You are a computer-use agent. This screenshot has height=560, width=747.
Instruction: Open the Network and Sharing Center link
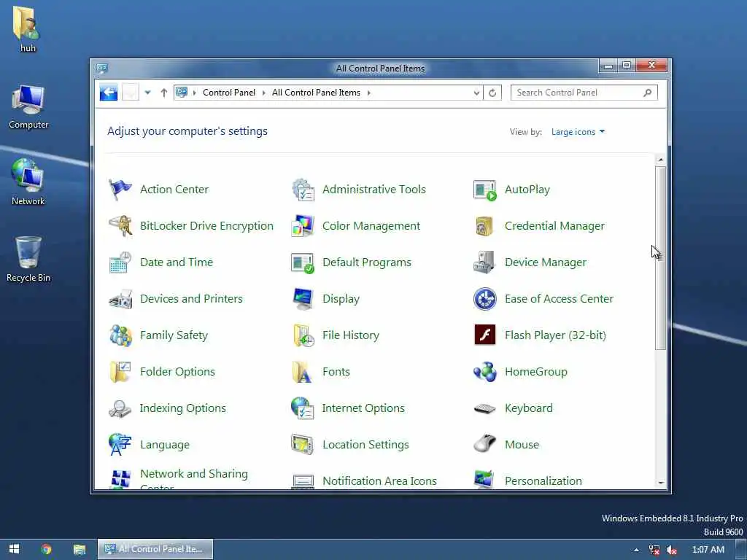tap(194, 480)
